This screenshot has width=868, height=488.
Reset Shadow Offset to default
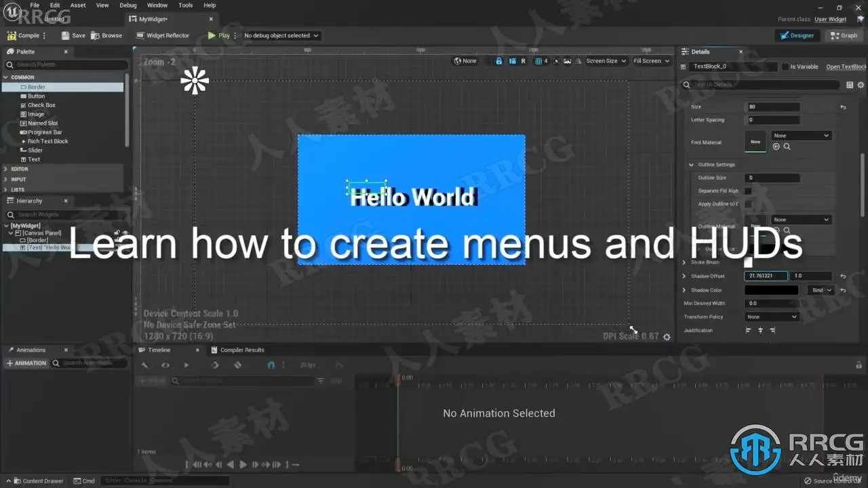point(843,277)
